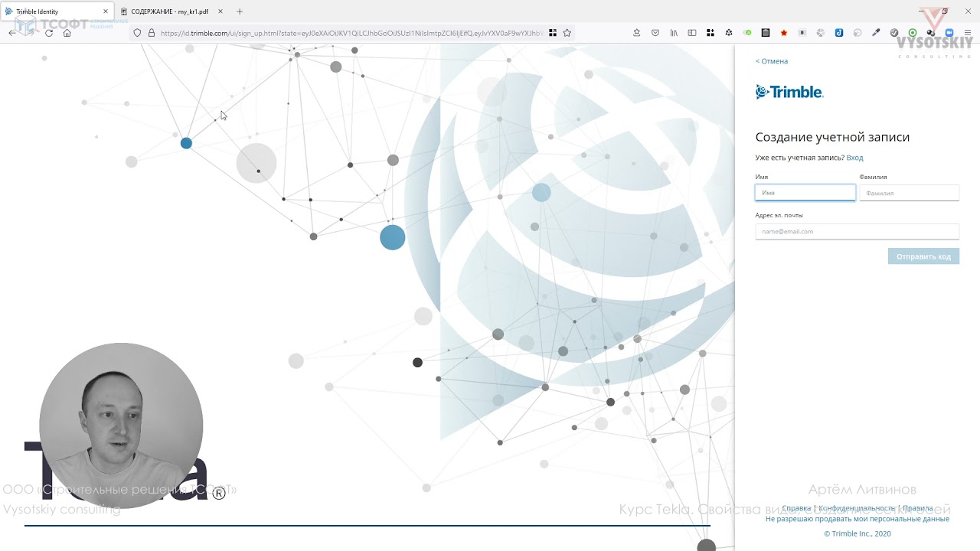Screen dimensions: 980x551
Task: Go back using the browser back arrow
Action: click(12, 33)
